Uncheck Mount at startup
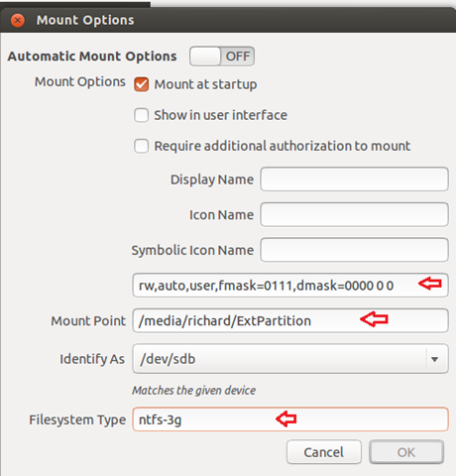Screen dimensions: 456x476 (x=142, y=84)
